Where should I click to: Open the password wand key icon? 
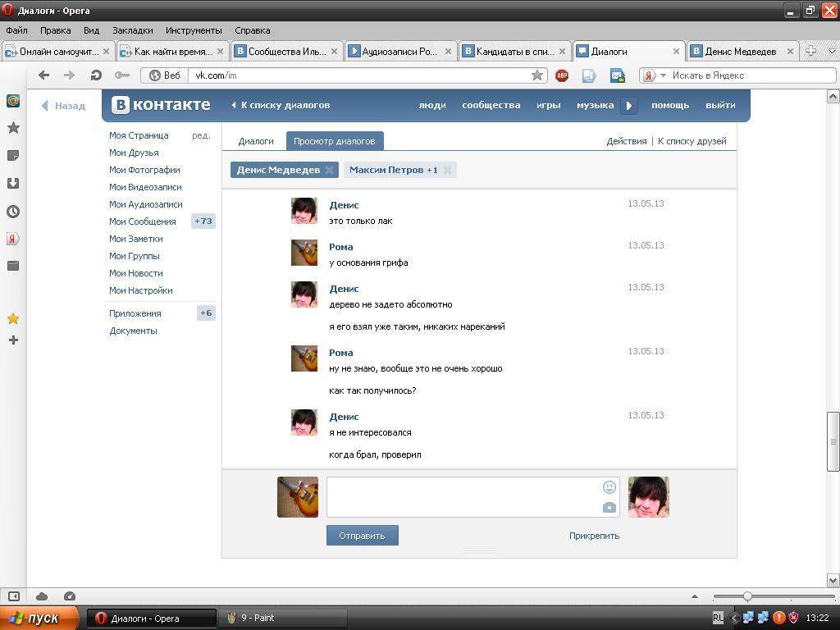pos(122,75)
